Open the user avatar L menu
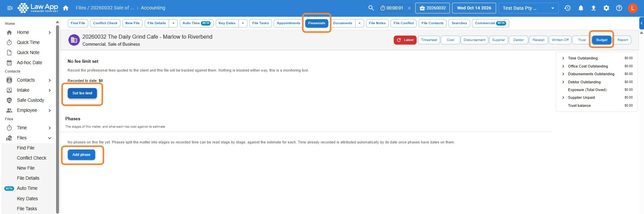The width and height of the screenshot is (644, 214). click(x=633, y=8)
